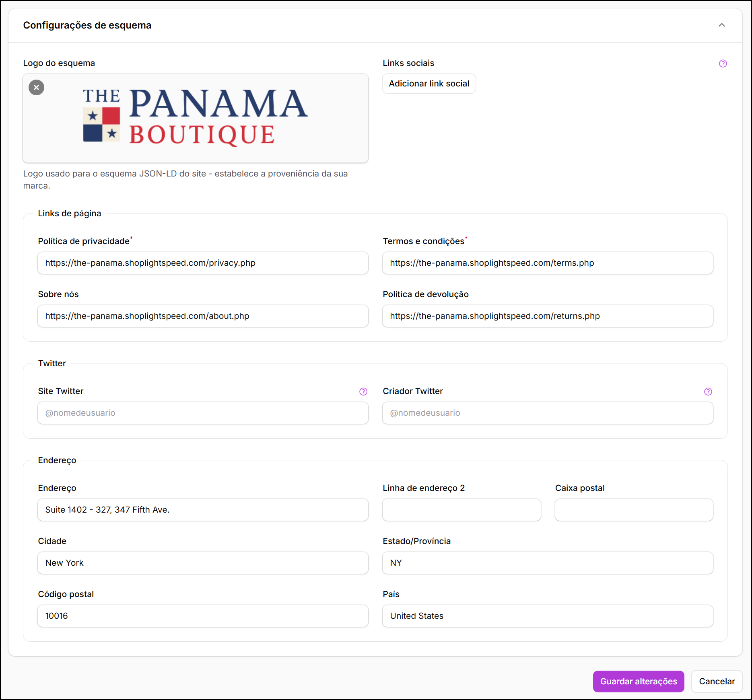Remove the schema logo with X icon
The height and width of the screenshot is (700, 752).
pos(36,87)
